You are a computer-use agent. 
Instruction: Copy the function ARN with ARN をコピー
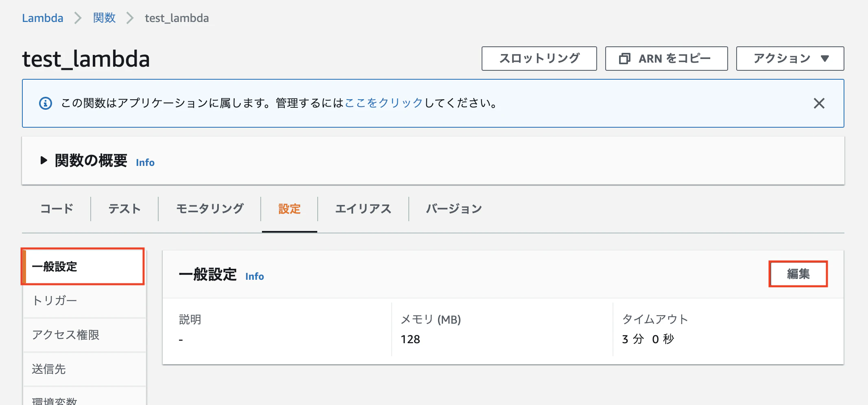coord(666,59)
